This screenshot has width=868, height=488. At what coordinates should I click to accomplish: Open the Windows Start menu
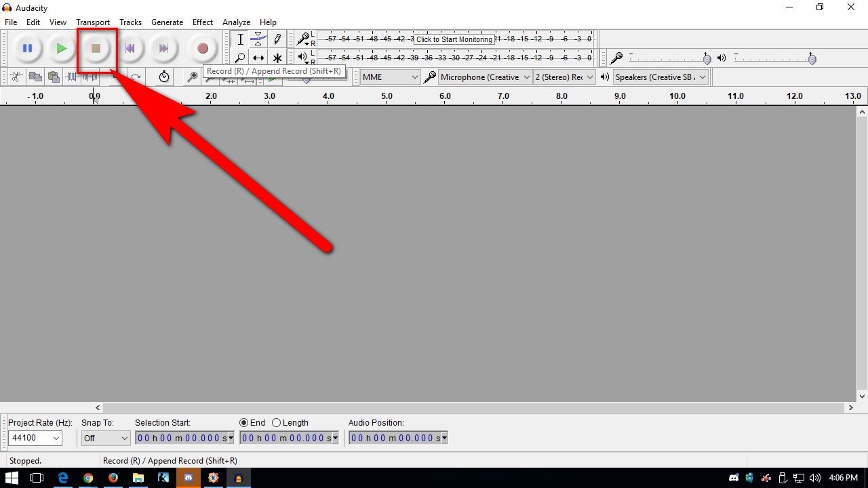tap(12, 478)
